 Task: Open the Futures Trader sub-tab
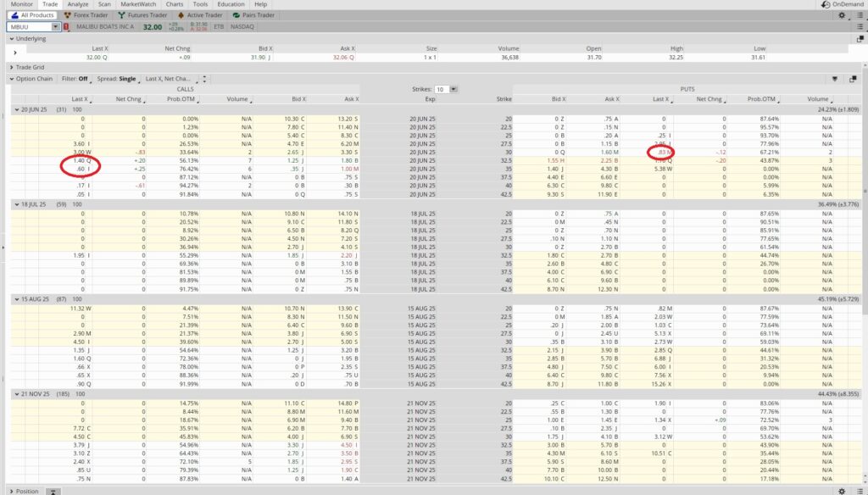point(142,15)
